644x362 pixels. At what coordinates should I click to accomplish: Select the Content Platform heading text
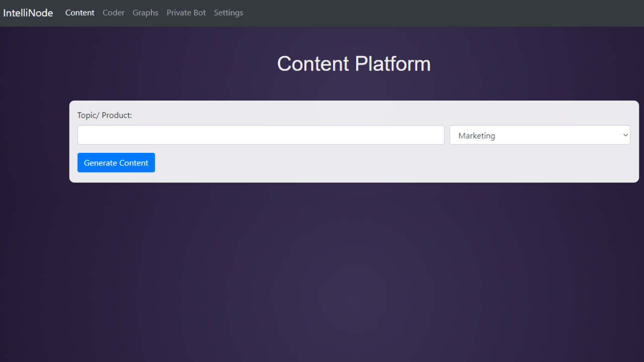pos(354,64)
